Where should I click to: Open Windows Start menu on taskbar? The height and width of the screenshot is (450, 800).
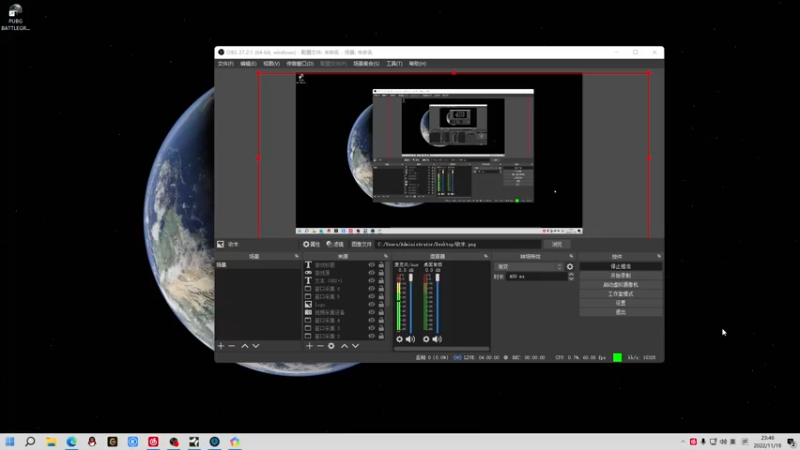pyautogui.click(x=10, y=441)
